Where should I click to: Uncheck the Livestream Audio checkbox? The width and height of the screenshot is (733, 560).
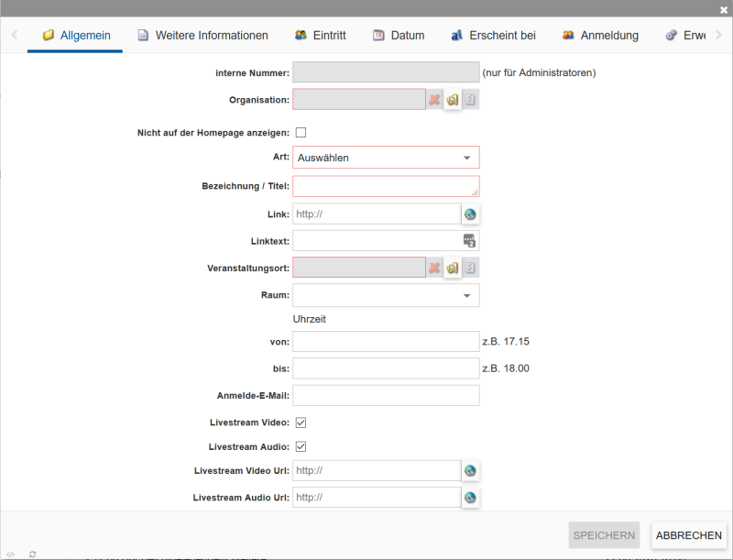coord(301,446)
